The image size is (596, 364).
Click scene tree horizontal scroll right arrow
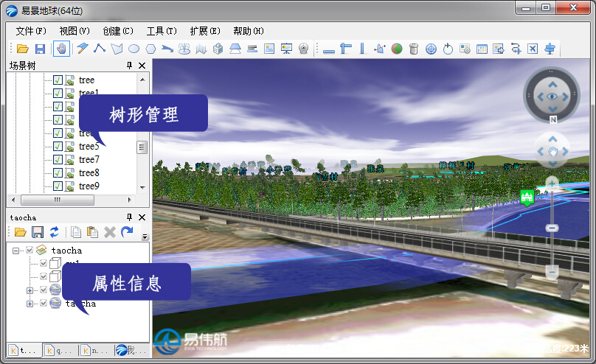click(129, 200)
